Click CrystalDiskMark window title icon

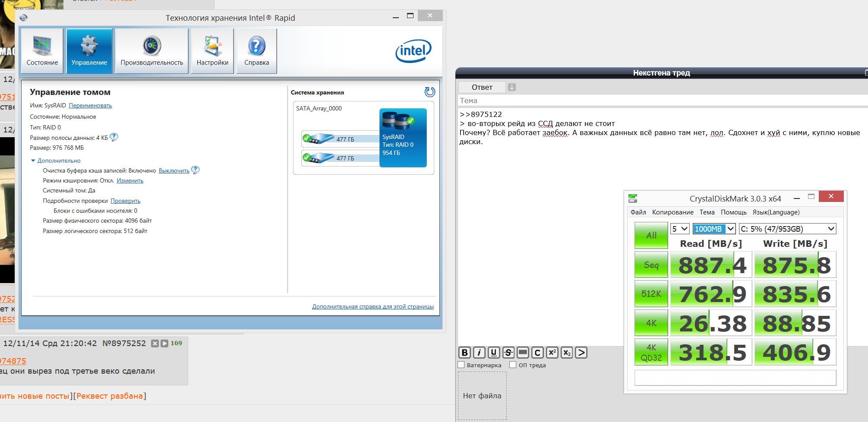coord(633,198)
